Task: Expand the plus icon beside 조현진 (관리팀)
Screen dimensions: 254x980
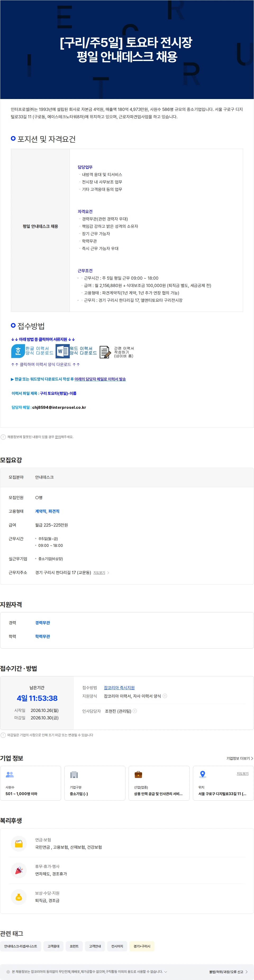Action: tap(135, 711)
